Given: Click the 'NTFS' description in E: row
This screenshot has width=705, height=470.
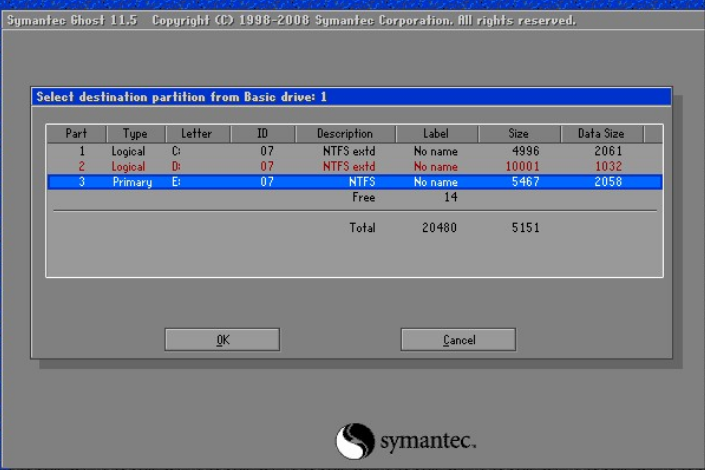Looking at the screenshot, I should tap(362, 182).
